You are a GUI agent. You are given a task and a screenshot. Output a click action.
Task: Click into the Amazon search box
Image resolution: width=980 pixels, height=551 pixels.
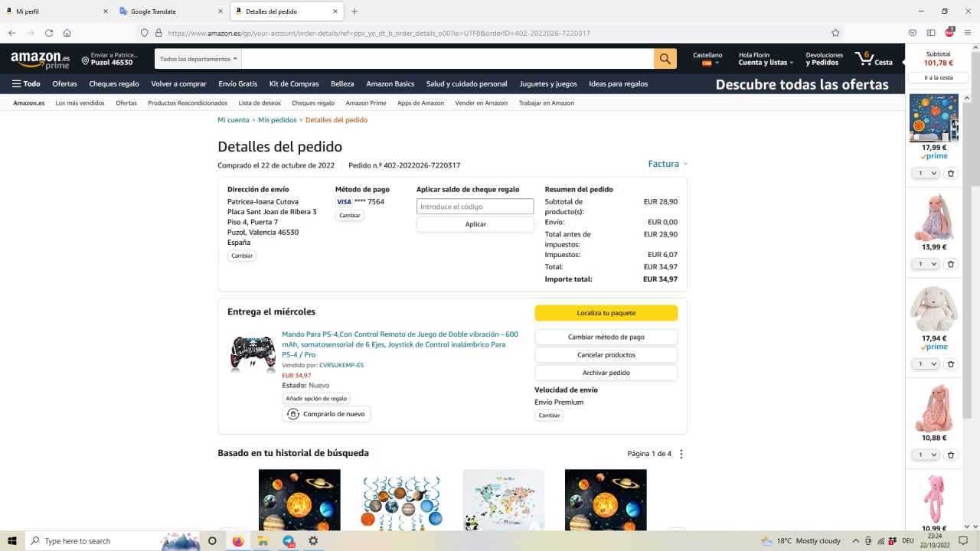pyautogui.click(x=448, y=59)
